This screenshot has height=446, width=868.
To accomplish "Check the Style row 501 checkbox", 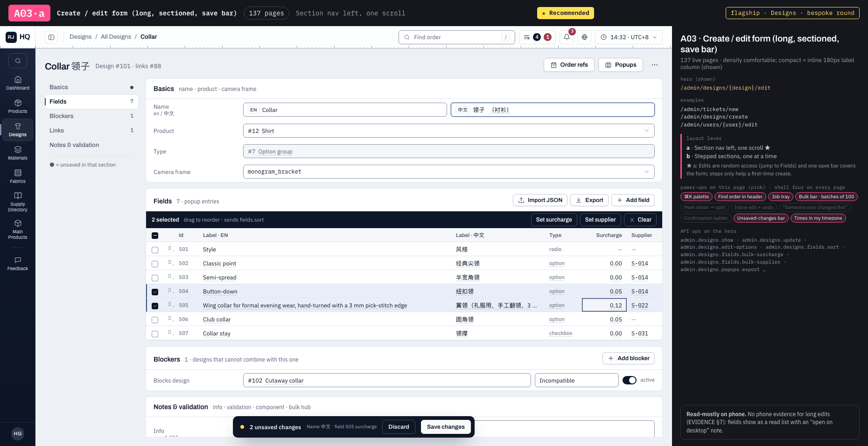I will (155, 250).
